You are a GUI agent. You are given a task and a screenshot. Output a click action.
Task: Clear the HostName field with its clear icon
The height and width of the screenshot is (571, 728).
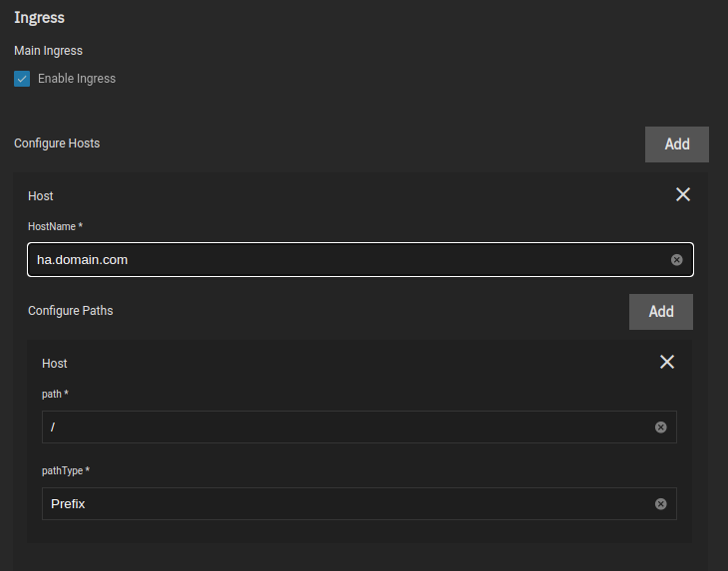676,260
